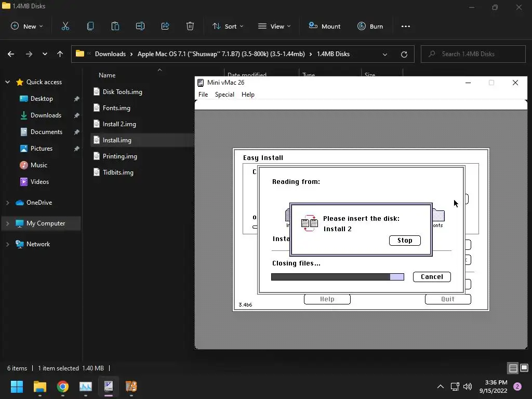Click the Share icon in Explorer toolbar
Image resolution: width=532 pixels, height=399 pixels.
point(165,26)
